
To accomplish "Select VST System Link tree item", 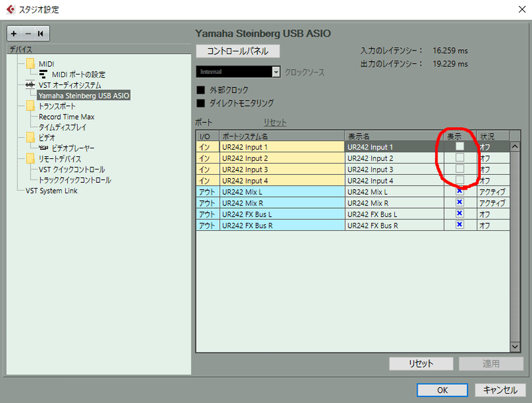I will pos(52,191).
